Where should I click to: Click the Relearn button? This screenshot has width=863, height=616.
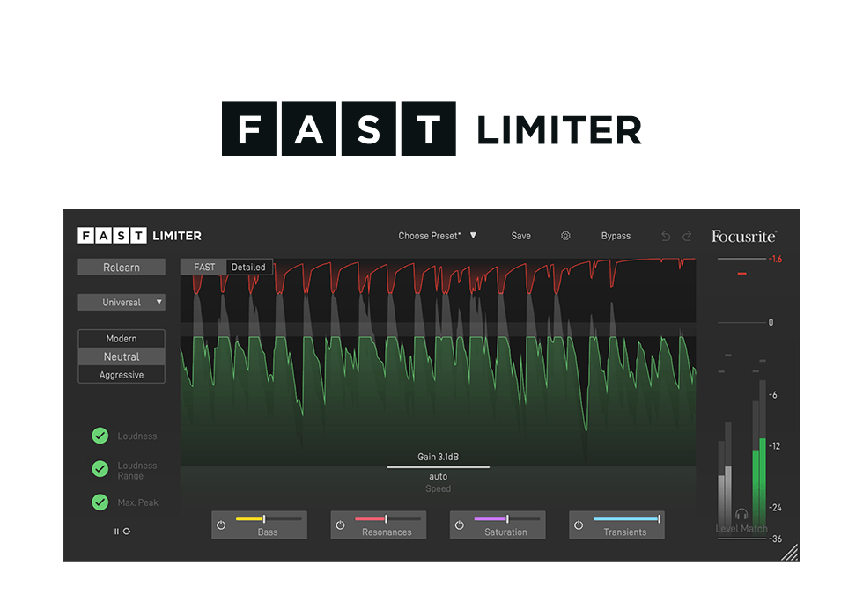(122, 268)
